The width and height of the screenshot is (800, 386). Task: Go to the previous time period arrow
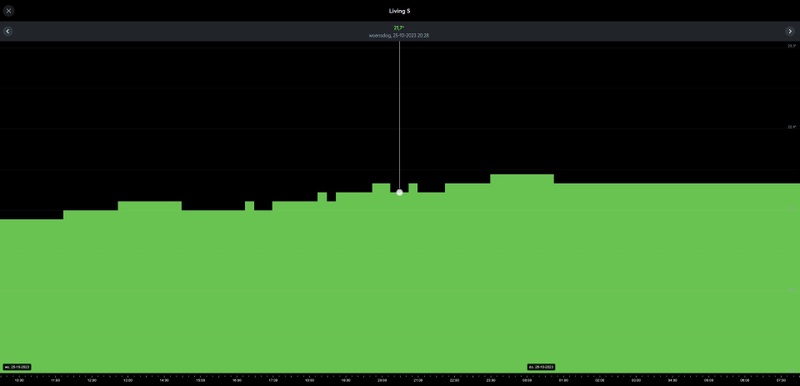pyautogui.click(x=8, y=32)
